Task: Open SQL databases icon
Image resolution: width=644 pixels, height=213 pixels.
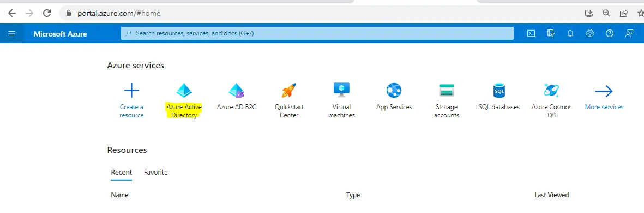Action: 499,90
